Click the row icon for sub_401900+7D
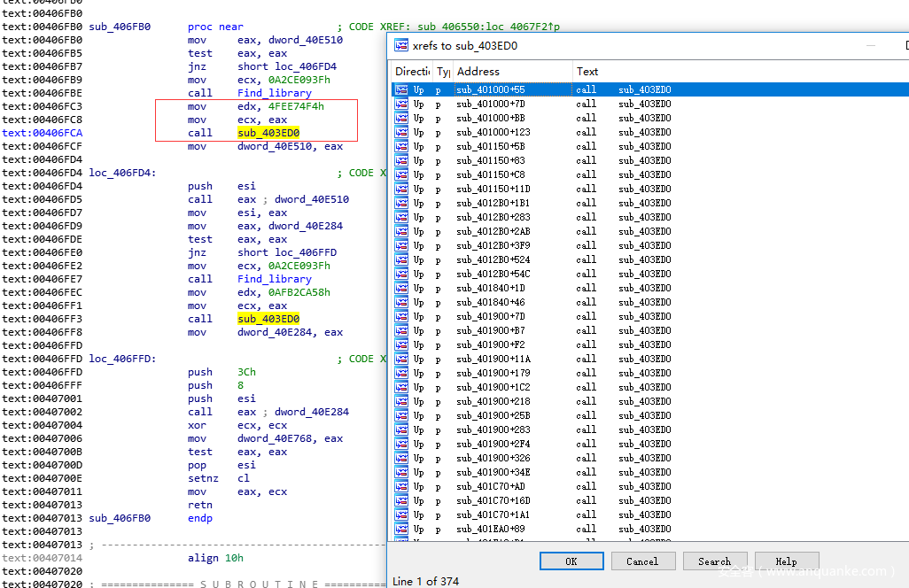 [x=401, y=316]
